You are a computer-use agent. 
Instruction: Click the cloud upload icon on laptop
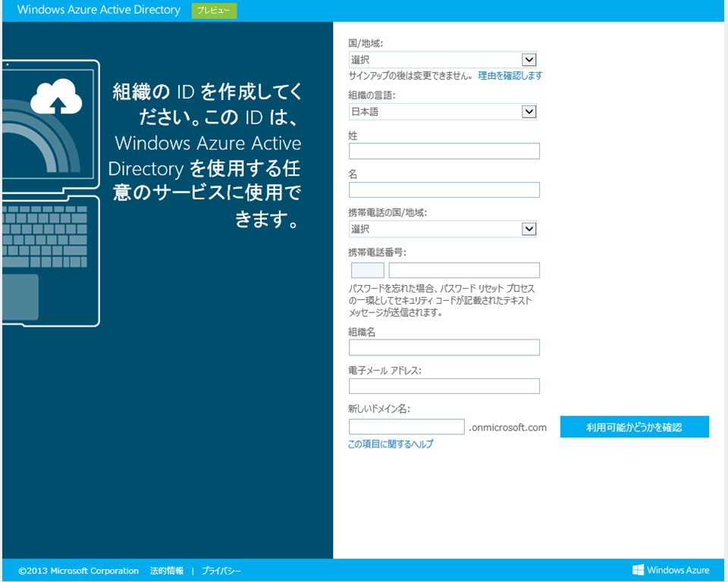click(x=57, y=95)
